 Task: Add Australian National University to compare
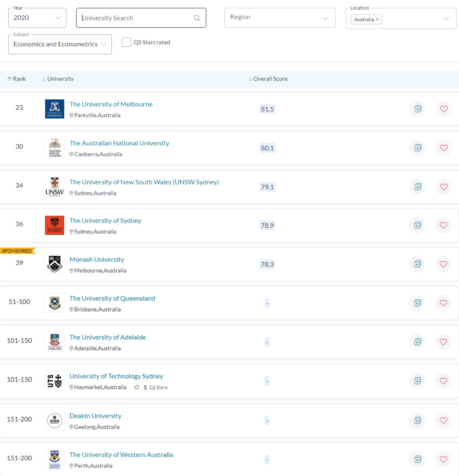pyautogui.click(x=418, y=148)
